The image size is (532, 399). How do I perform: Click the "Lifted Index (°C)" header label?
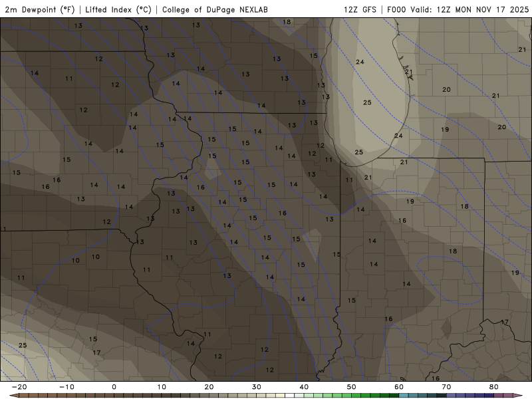[118, 9]
